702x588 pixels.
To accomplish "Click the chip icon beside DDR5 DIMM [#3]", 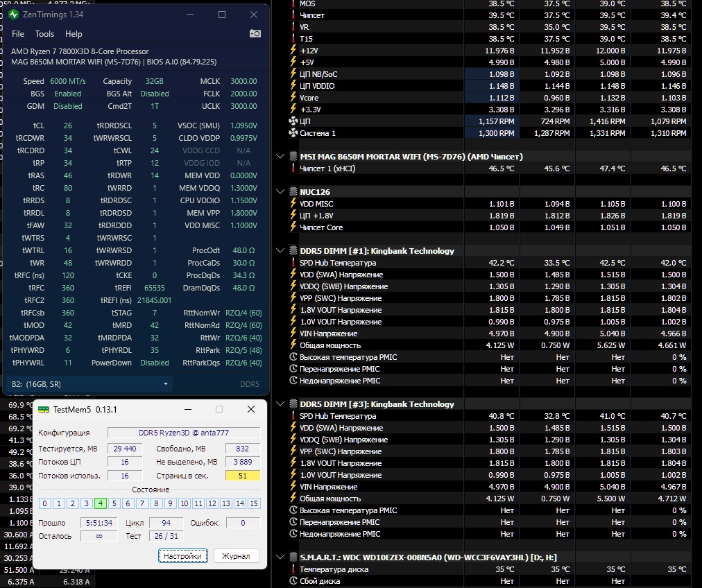I will pyautogui.click(x=293, y=404).
